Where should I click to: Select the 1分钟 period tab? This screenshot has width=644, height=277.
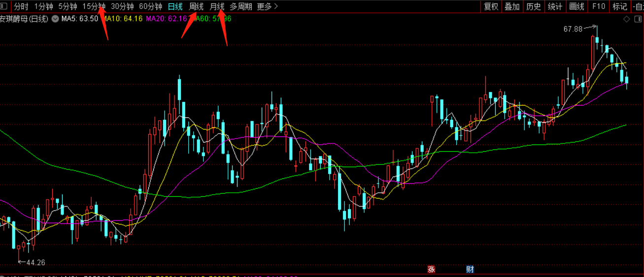point(43,6)
